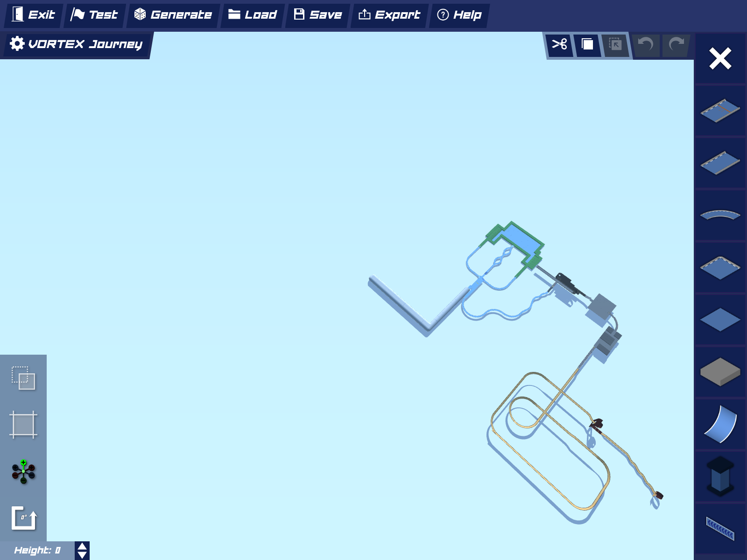This screenshot has height=560, width=747.
Task: Select the wide bordered platform piece
Action: (720, 267)
